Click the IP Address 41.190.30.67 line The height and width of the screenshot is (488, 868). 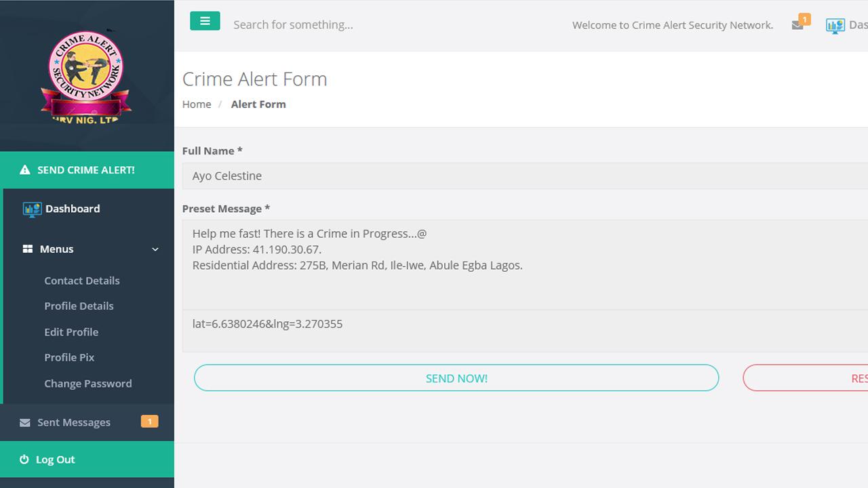coord(257,249)
